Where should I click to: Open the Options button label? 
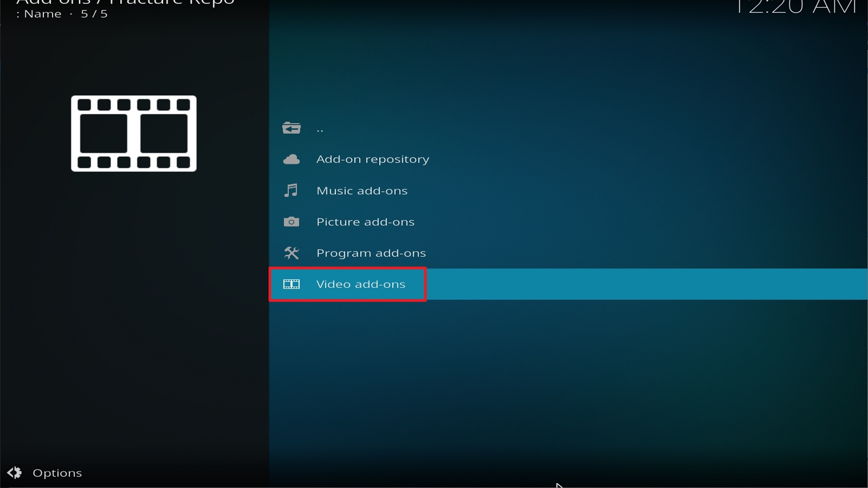click(x=57, y=473)
